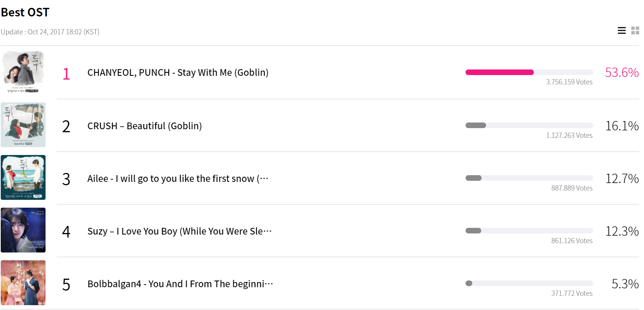
Task: Click the 5.3% vote progress bar
Action: [x=529, y=283]
